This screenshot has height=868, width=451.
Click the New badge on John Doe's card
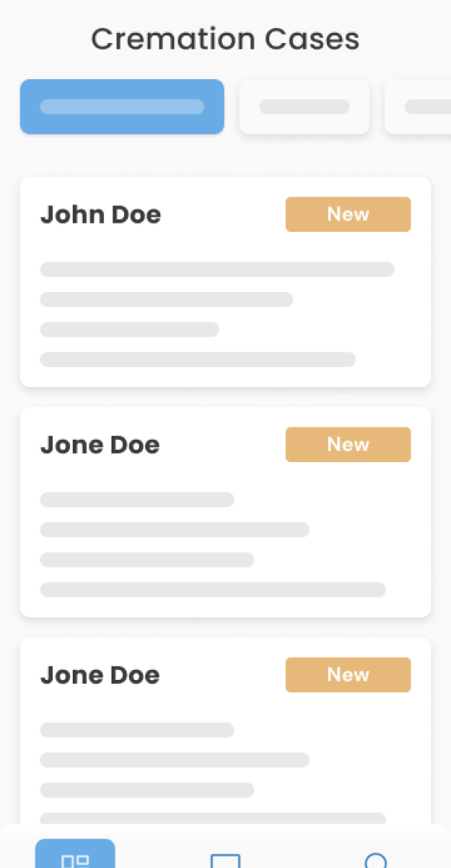pyautogui.click(x=348, y=215)
